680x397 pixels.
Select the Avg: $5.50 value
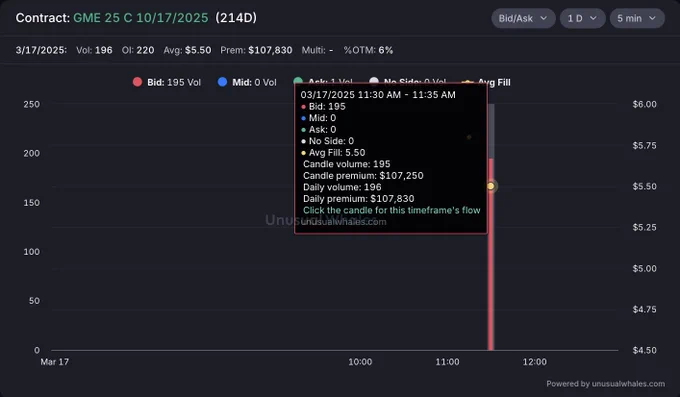(x=187, y=50)
